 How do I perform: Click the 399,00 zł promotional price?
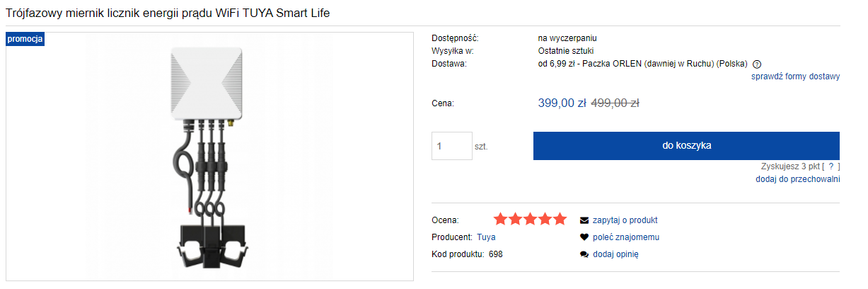click(562, 103)
